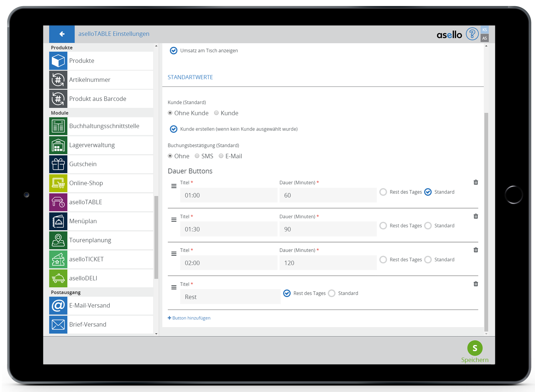Open aselloTABLE module icon in sidebar

[x=58, y=202]
